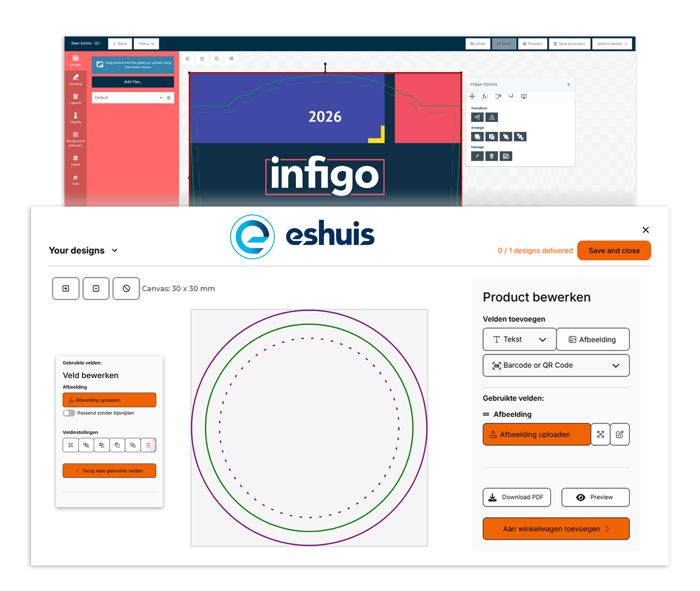Viewport: 700px width, 591px height.
Task: Click third Arrange icon in Image Options
Action: (x=506, y=137)
